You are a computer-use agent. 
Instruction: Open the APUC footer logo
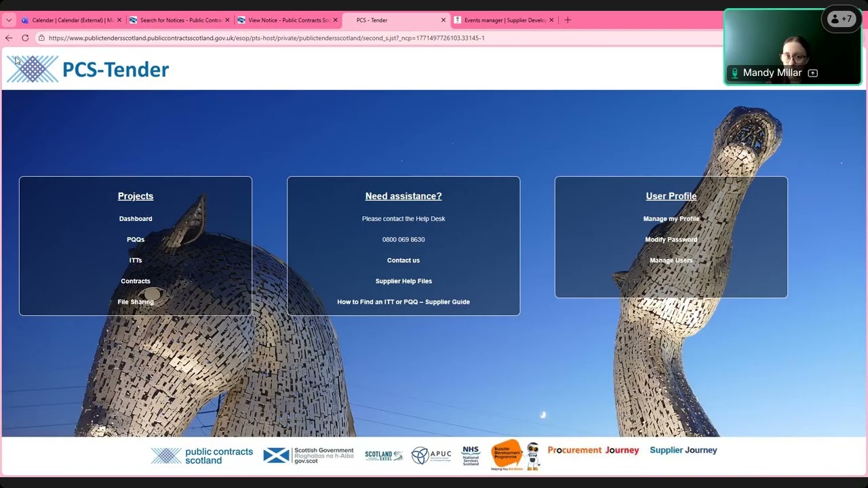coord(431,455)
